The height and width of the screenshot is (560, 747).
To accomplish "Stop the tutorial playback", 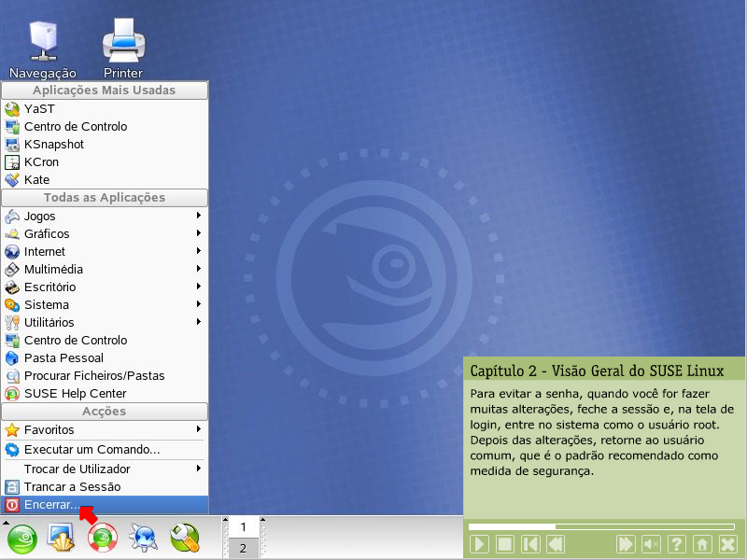I will [504, 543].
